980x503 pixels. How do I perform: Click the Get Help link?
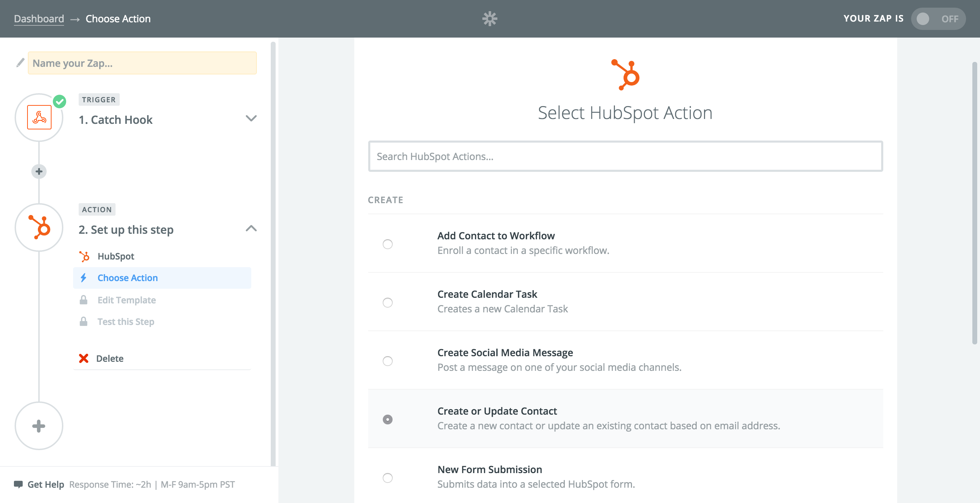(46, 484)
